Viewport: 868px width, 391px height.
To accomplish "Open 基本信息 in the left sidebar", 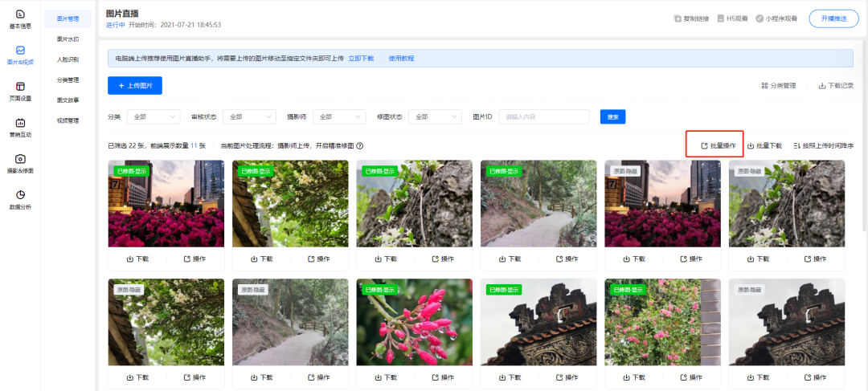I will 20,19.
